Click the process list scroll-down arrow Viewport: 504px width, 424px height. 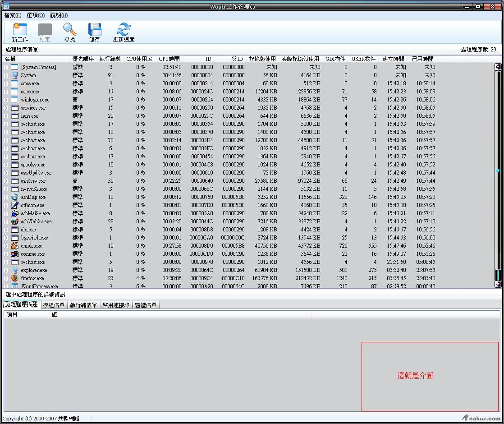(498, 284)
